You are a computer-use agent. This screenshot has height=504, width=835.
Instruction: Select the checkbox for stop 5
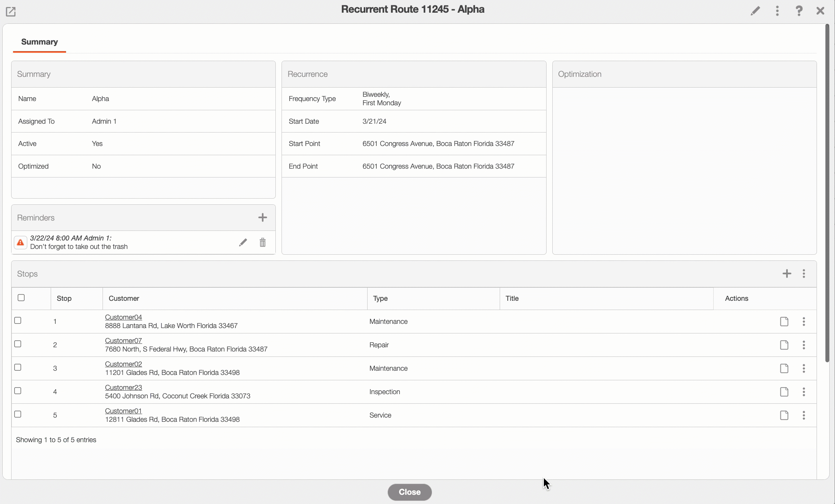18,414
